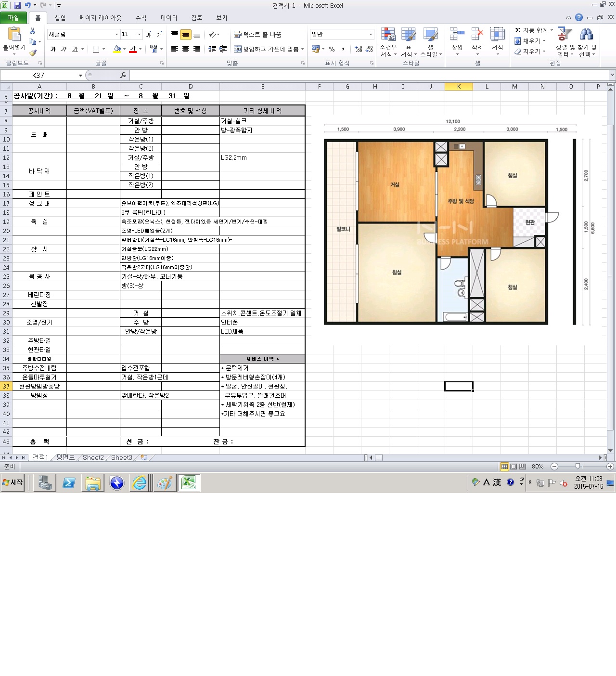The width and height of the screenshot is (616, 676).
Task: Switch to the 평면도 sheet tab
Action: click(x=65, y=457)
